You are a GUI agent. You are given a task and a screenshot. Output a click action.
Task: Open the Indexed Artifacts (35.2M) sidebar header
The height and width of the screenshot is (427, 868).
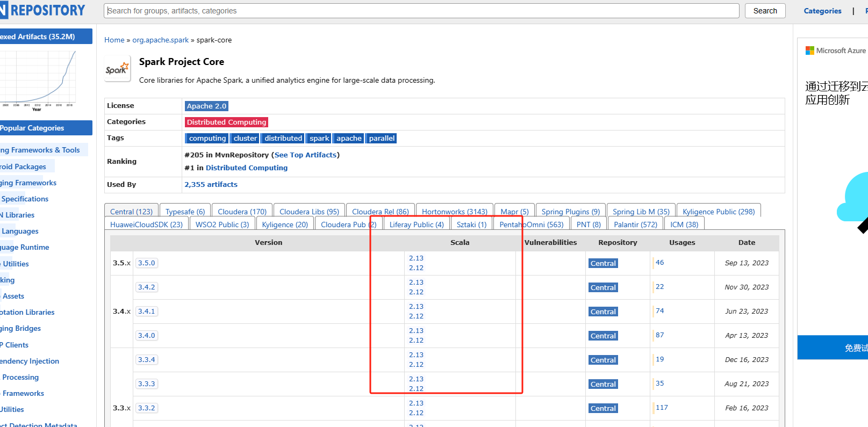46,37
